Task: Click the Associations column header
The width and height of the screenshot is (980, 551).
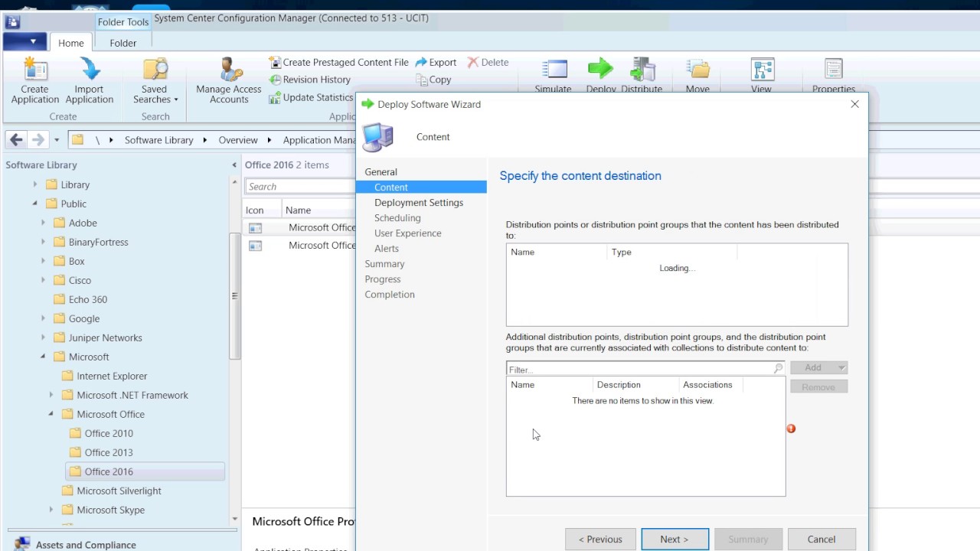Action: point(707,384)
